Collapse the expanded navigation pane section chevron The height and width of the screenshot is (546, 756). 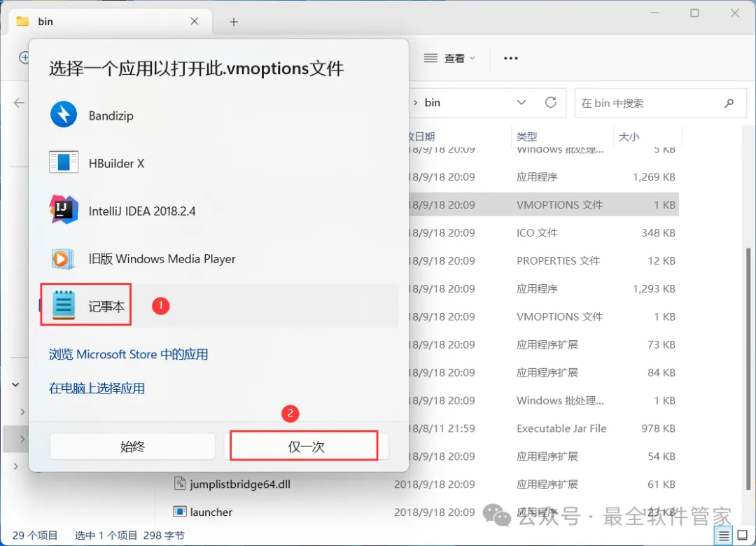click(x=15, y=384)
